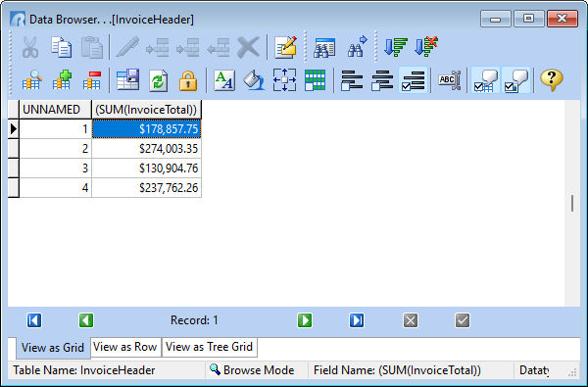Click the table green plus icon
The width and height of the screenshot is (588, 387).
(62, 80)
